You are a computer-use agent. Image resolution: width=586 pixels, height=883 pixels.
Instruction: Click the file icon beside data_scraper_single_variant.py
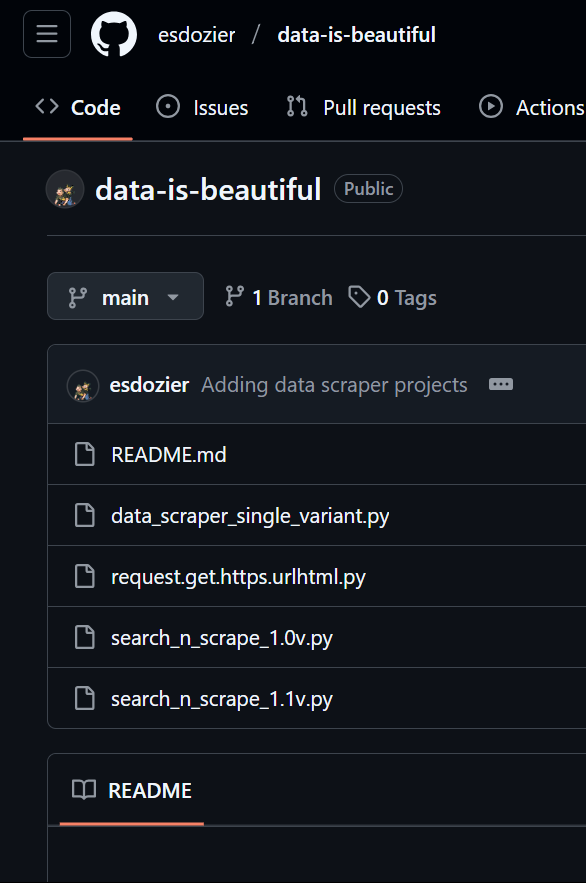(x=85, y=515)
